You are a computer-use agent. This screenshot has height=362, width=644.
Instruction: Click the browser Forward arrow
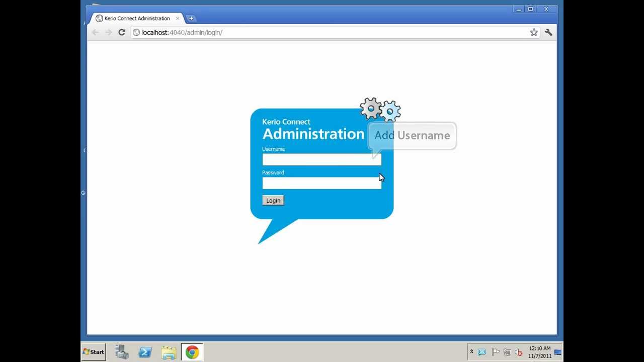click(x=108, y=32)
